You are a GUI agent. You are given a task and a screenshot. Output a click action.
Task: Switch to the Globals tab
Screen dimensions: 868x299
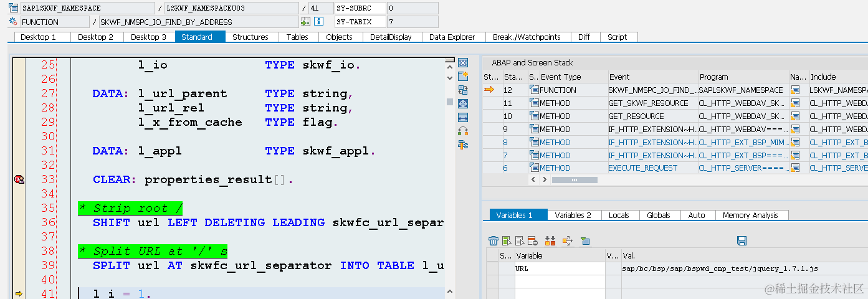659,216
